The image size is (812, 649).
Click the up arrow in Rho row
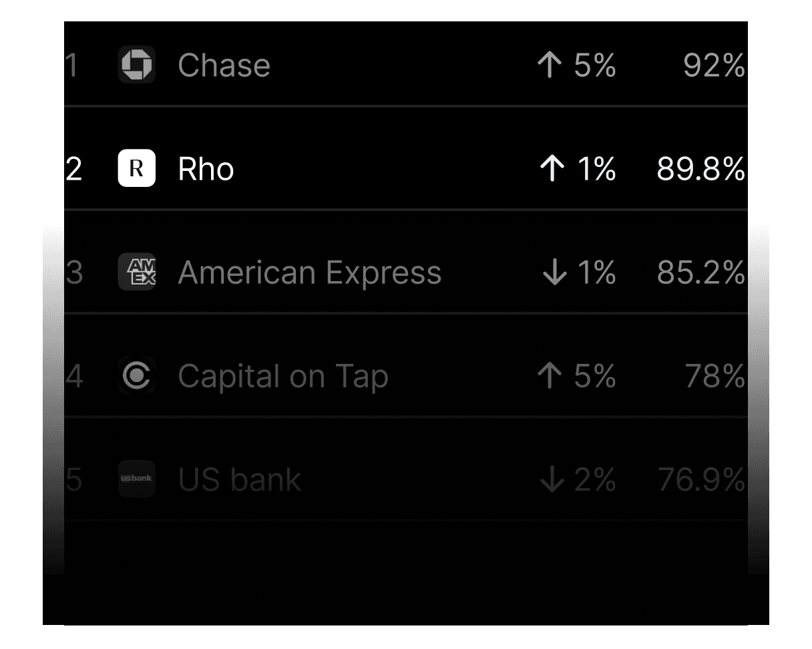[x=552, y=169]
